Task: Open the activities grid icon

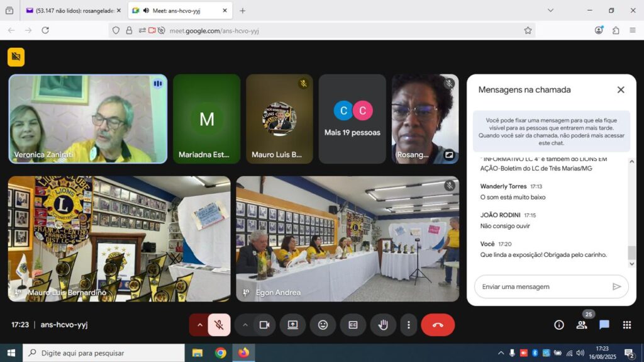Action: tap(626, 325)
